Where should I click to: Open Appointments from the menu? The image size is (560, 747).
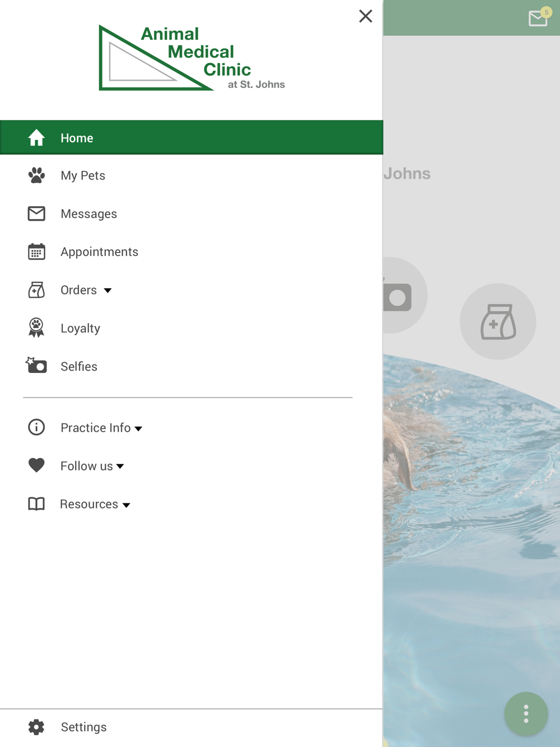click(192, 252)
